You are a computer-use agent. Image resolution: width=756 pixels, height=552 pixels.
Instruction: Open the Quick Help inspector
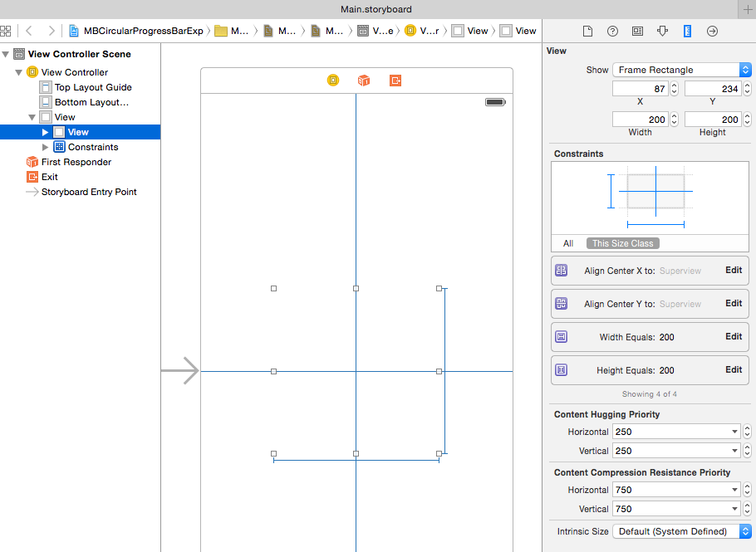coord(612,31)
